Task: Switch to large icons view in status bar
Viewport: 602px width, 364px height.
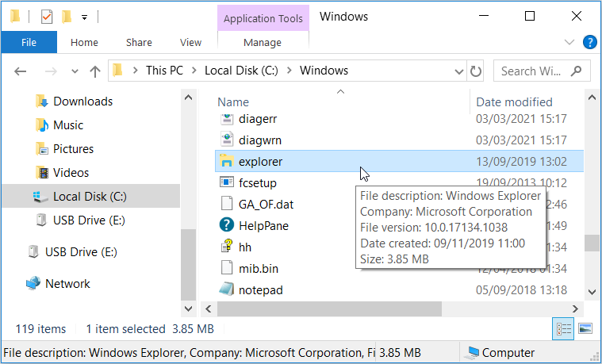Action: [x=585, y=328]
